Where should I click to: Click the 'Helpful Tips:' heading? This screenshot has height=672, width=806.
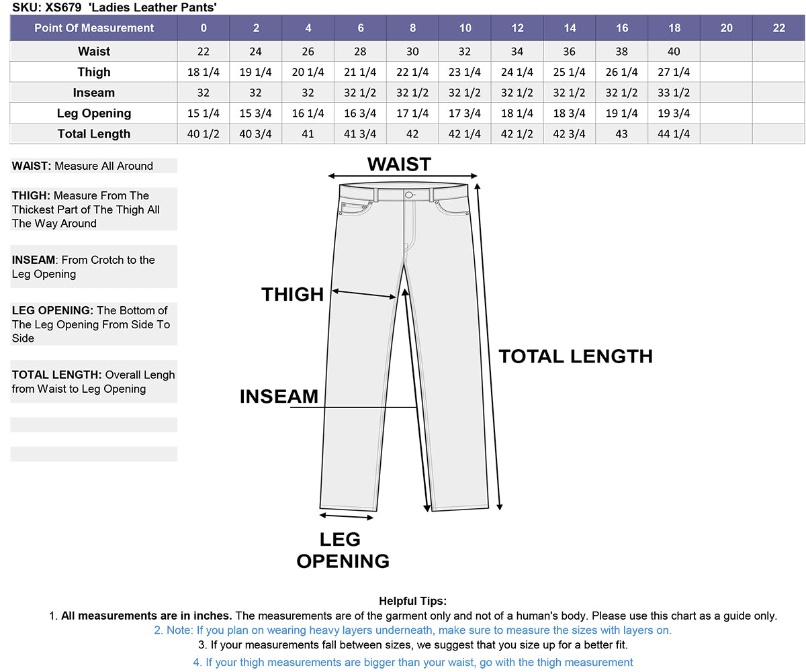click(412, 602)
